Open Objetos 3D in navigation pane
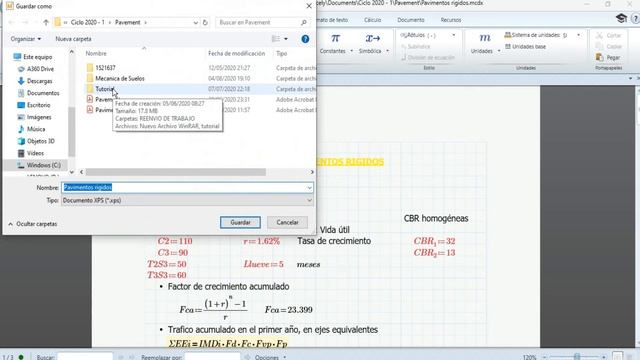The image size is (640, 360). point(40,141)
